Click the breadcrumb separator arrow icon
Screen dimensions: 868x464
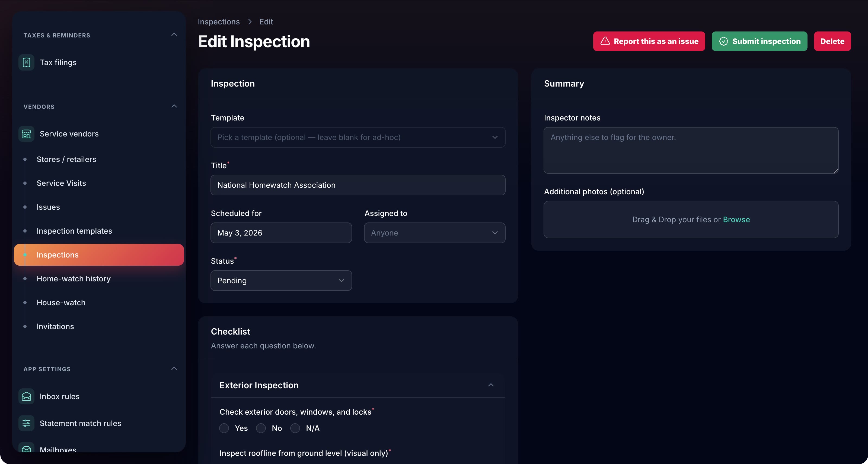click(x=250, y=21)
